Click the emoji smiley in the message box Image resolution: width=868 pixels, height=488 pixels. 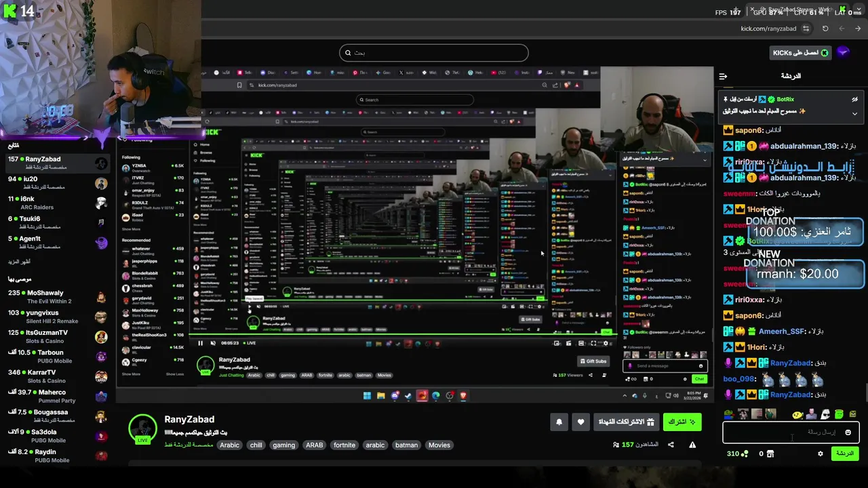[x=848, y=432]
